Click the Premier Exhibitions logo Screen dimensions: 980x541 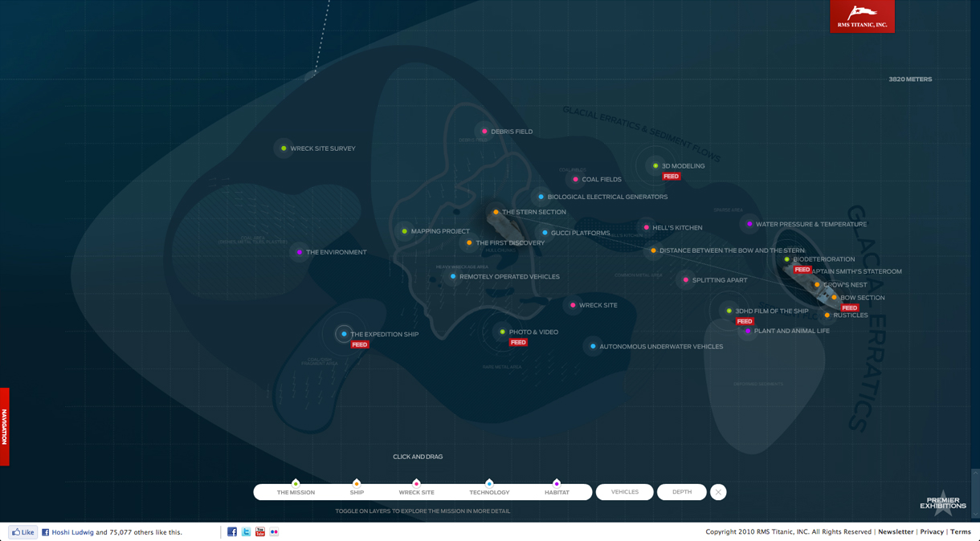943,502
